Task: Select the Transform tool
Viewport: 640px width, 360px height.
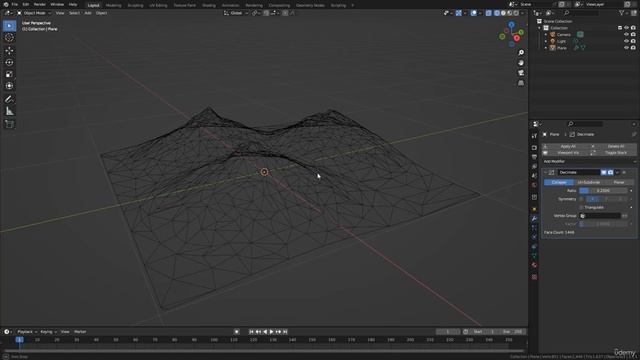Action: click(9, 86)
